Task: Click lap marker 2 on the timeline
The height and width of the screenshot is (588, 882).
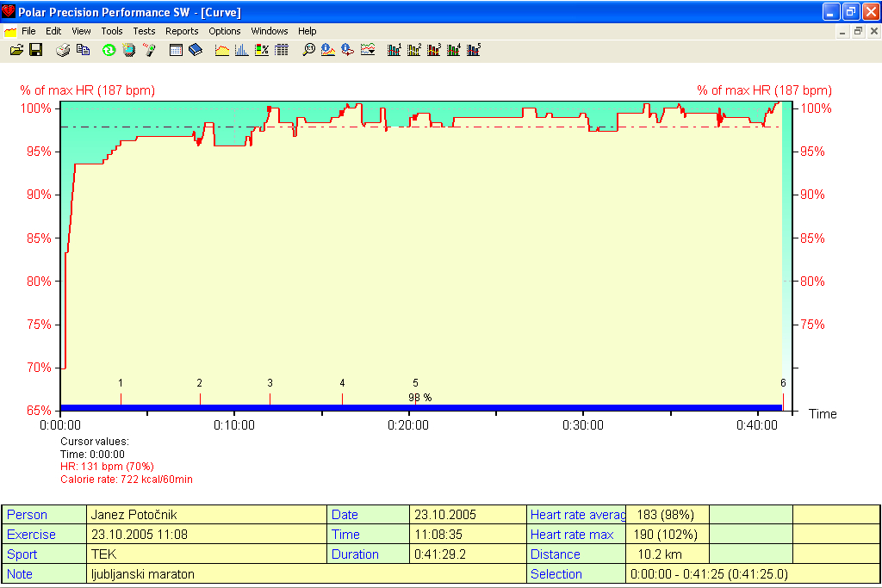Action: click(x=200, y=393)
